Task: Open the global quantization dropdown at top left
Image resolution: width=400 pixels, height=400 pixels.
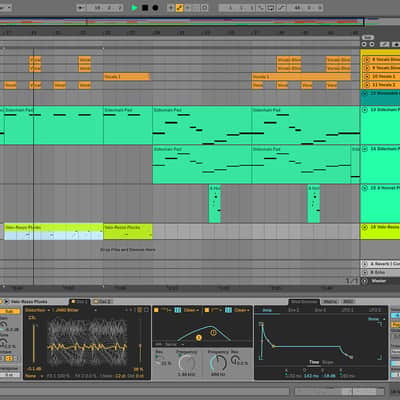Action: click(5, 7)
